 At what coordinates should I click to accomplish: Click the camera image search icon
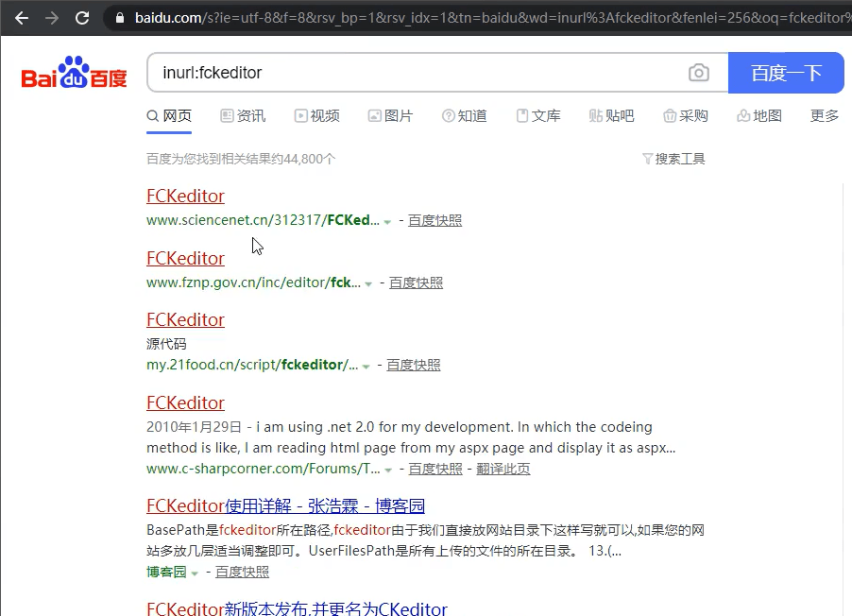699,73
